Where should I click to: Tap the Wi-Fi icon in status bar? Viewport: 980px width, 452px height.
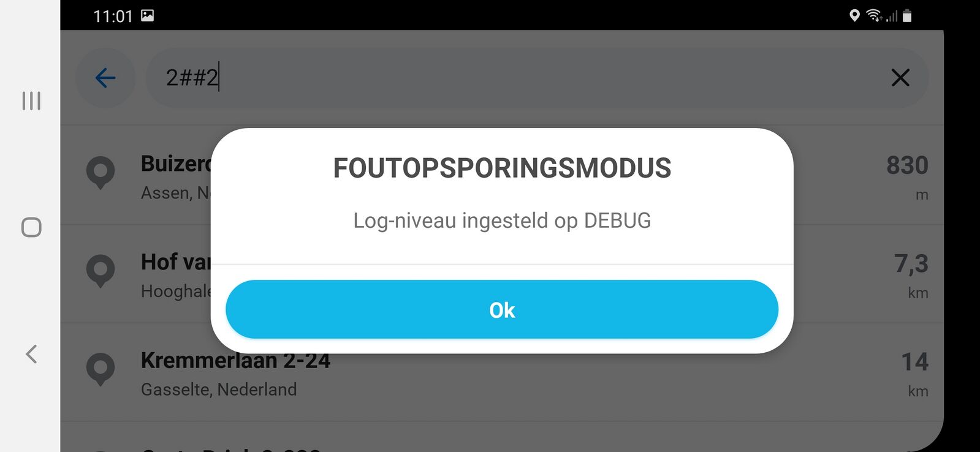point(873,16)
